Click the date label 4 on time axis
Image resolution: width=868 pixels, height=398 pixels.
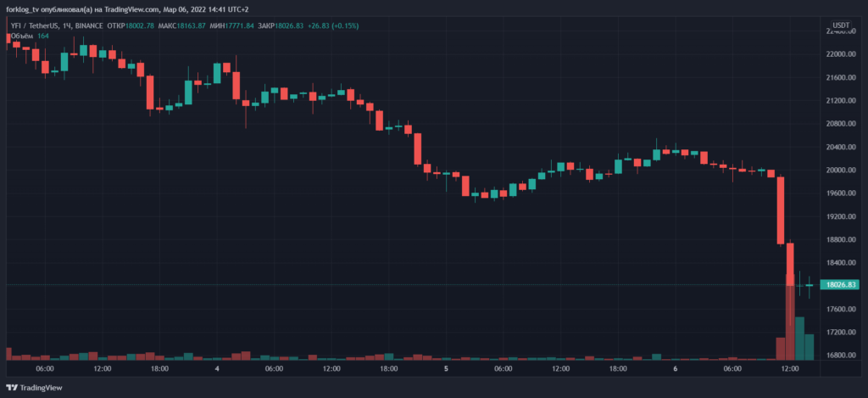click(217, 369)
